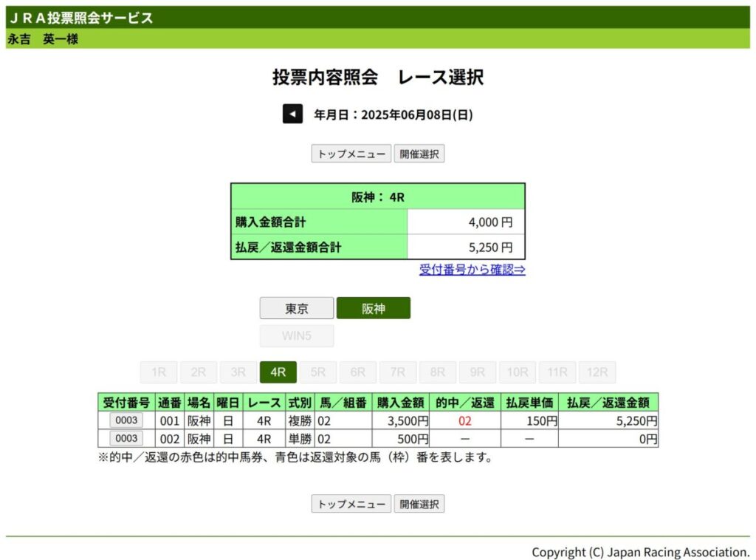This screenshot has width=756, height=560.
Task: Choose the 3R race tab
Action: click(x=238, y=372)
